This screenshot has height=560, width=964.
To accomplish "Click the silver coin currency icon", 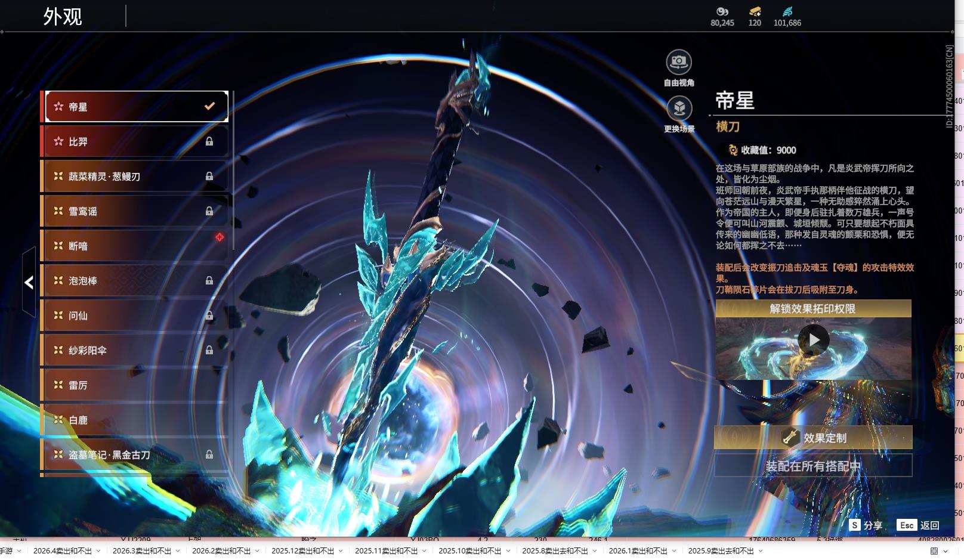I will click(722, 11).
